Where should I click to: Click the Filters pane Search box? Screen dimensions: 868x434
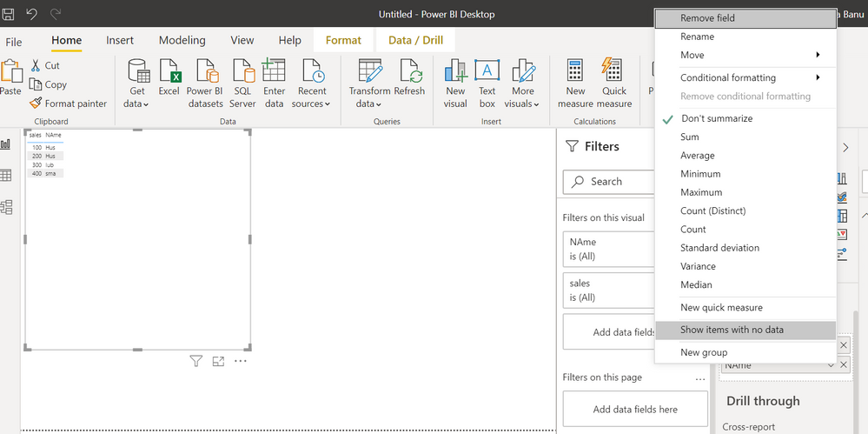click(x=609, y=182)
